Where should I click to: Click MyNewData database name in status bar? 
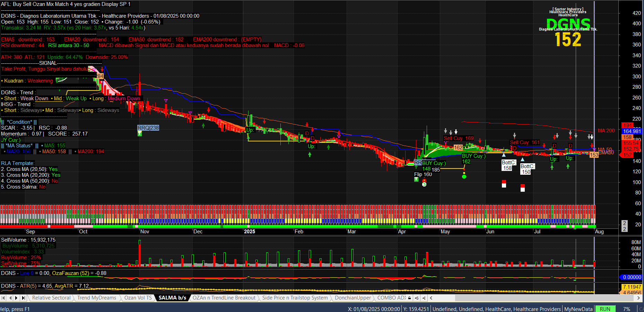click(578, 309)
